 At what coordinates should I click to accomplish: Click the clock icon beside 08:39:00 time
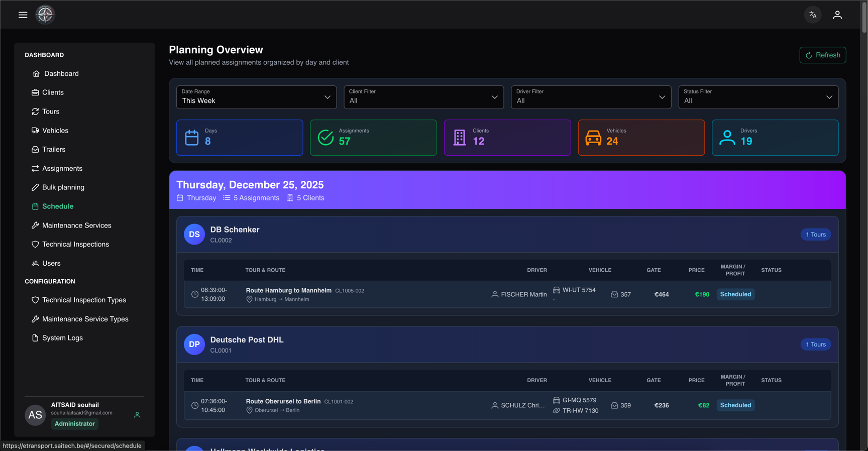(x=195, y=294)
